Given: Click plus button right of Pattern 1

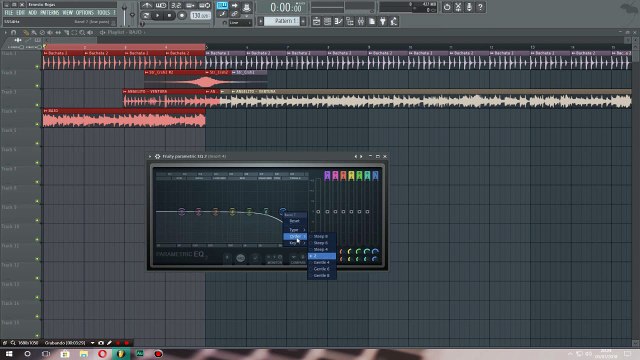Looking at the screenshot, I should [x=303, y=21].
